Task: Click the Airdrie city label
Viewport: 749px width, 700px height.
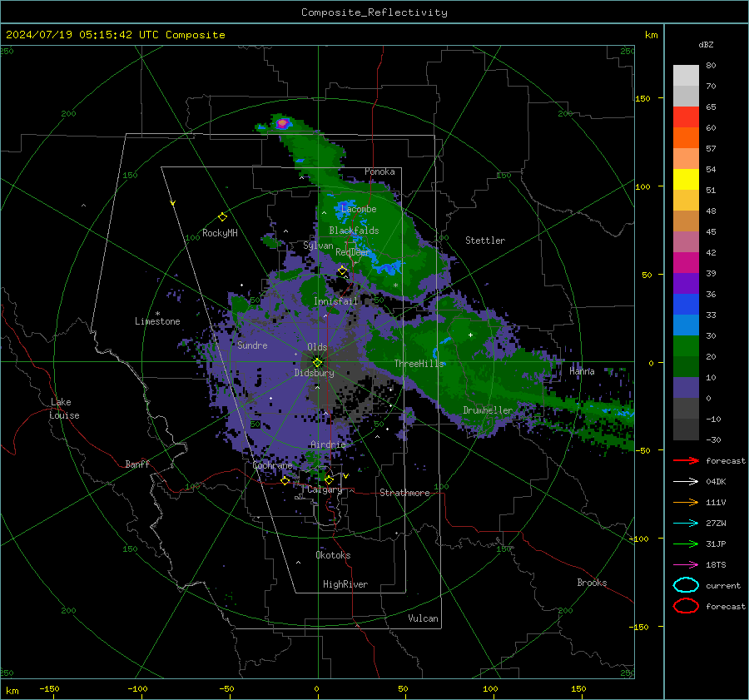Action: 328,444
